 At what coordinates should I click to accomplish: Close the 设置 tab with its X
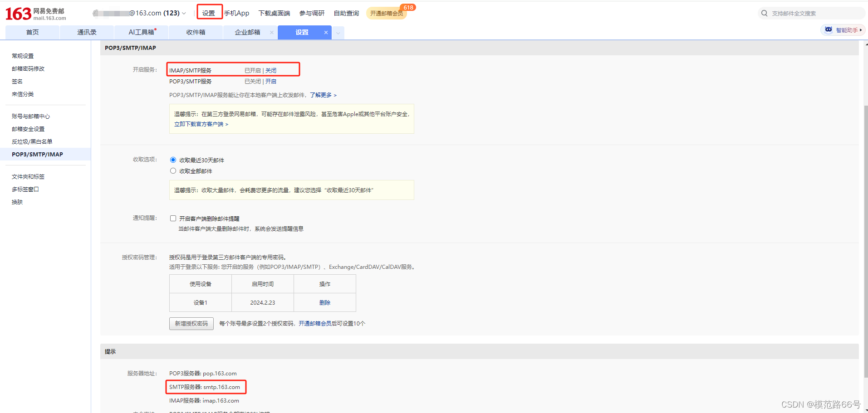pyautogui.click(x=326, y=32)
